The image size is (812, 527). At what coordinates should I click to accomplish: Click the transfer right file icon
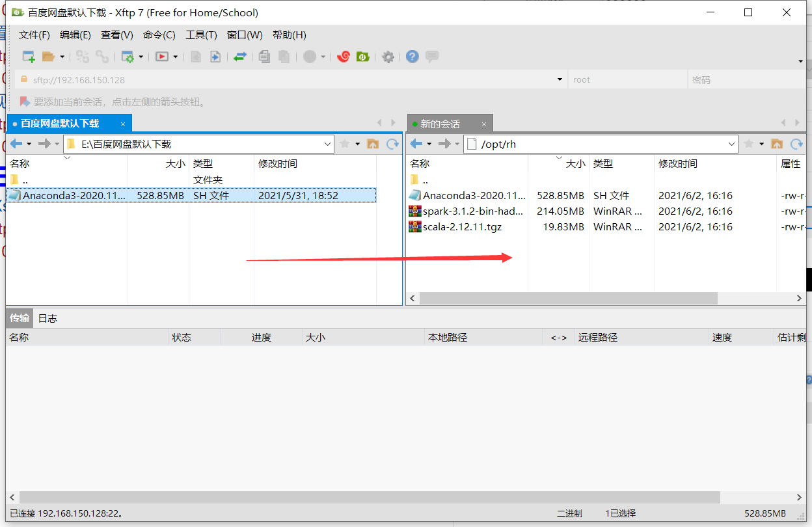[x=215, y=57]
